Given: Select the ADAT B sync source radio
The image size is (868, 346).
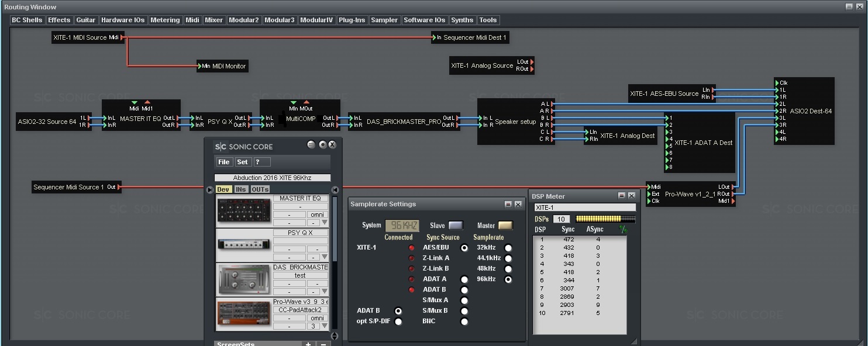Looking at the screenshot, I should click(464, 290).
